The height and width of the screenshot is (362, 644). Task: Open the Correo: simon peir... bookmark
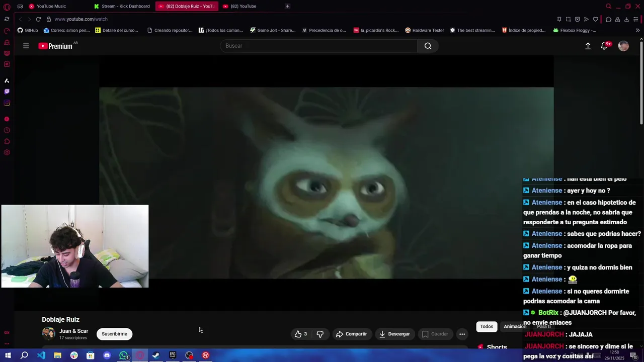(66, 30)
